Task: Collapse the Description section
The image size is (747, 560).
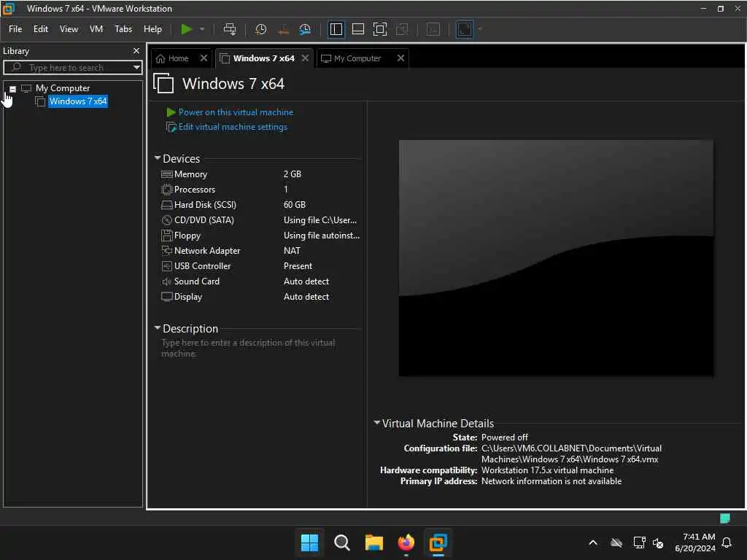Action: click(x=158, y=327)
